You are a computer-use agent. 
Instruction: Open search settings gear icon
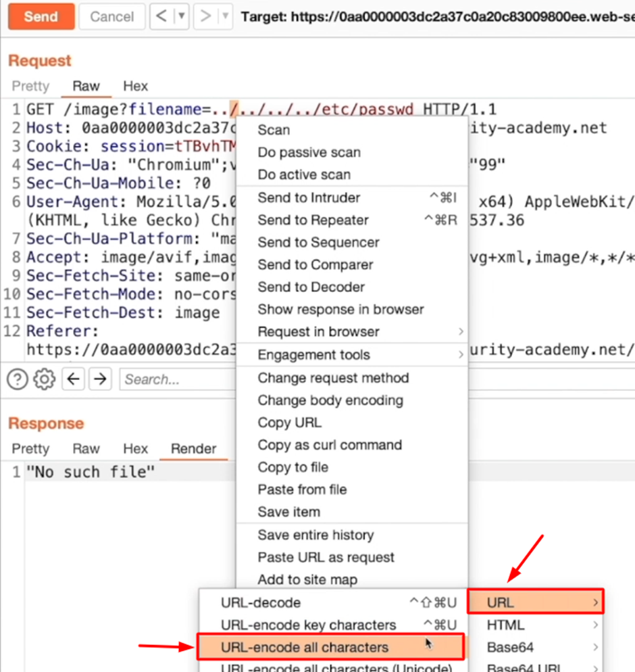coord(45,379)
